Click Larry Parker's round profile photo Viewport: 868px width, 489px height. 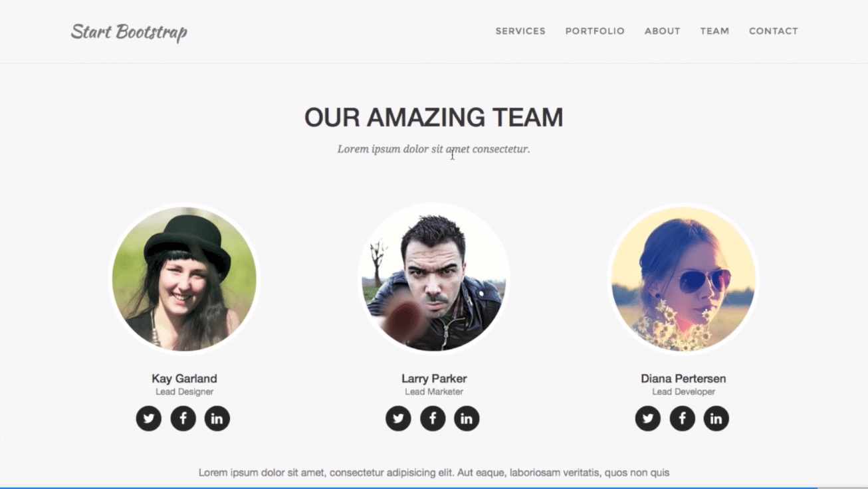[434, 278]
